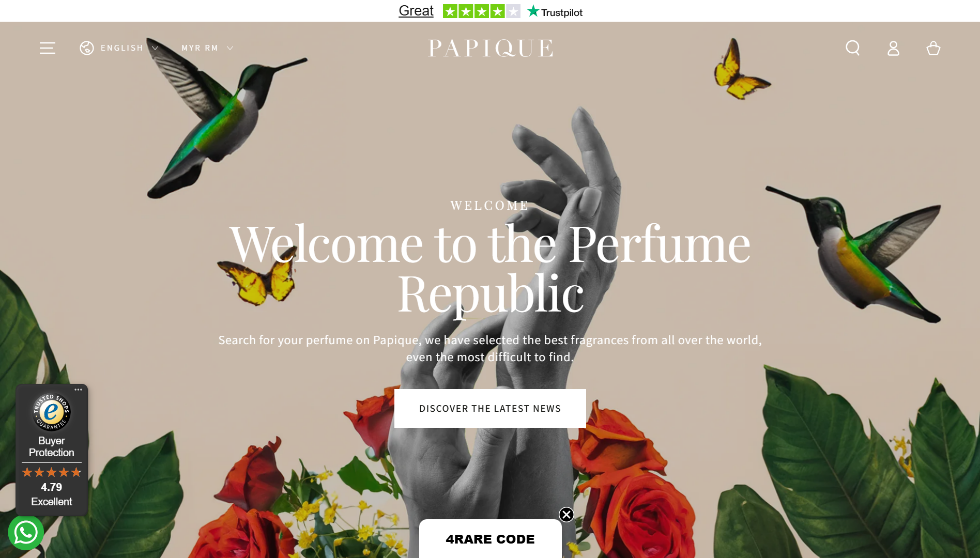The image size is (980, 558).
Task: Click the search magnifier icon
Action: click(x=853, y=48)
